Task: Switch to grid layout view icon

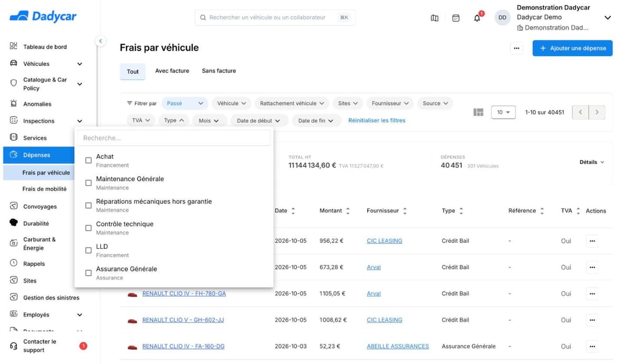Action: [478, 113]
